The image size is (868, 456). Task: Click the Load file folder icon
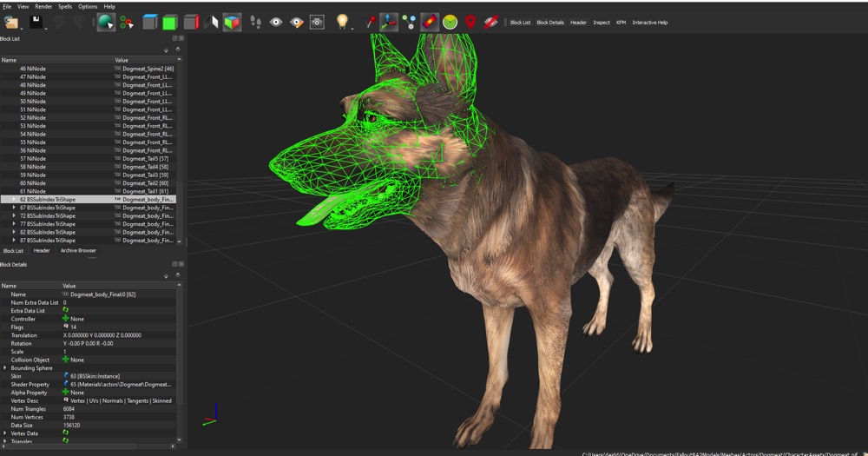[x=10, y=23]
